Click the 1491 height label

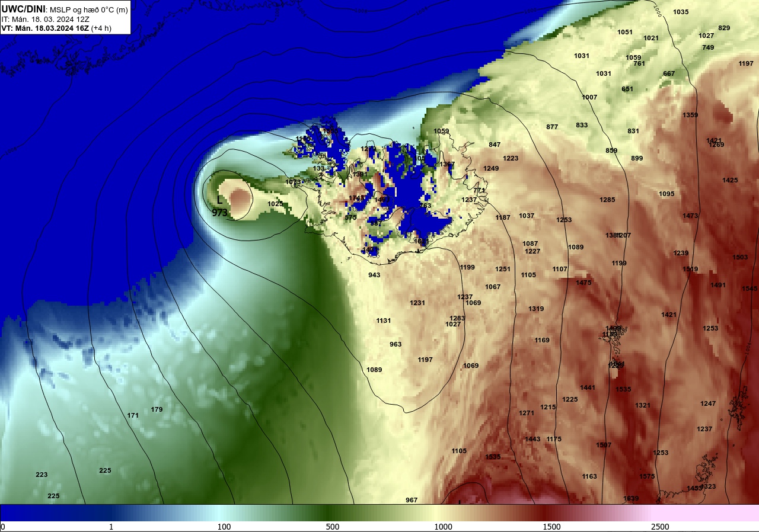718,285
